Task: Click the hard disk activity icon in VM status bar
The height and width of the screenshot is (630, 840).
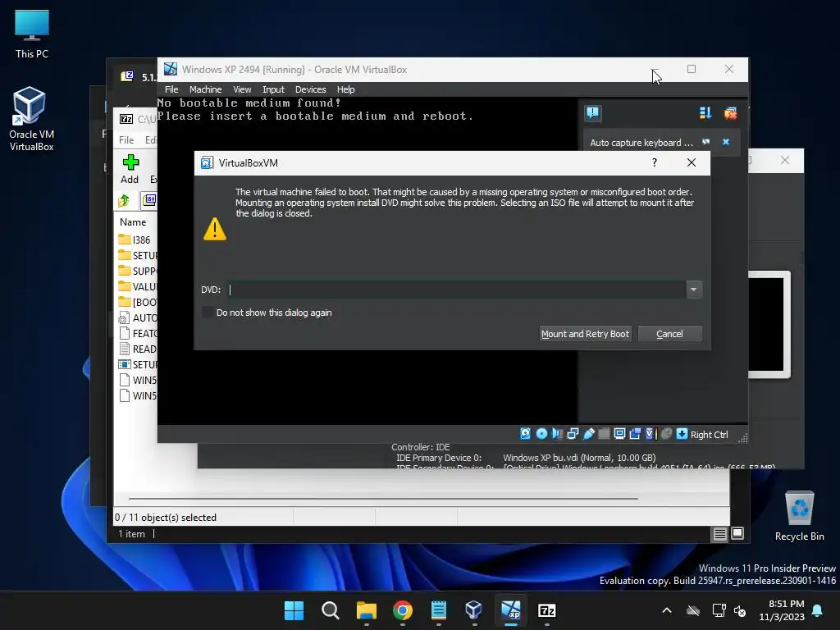Action: click(x=526, y=434)
